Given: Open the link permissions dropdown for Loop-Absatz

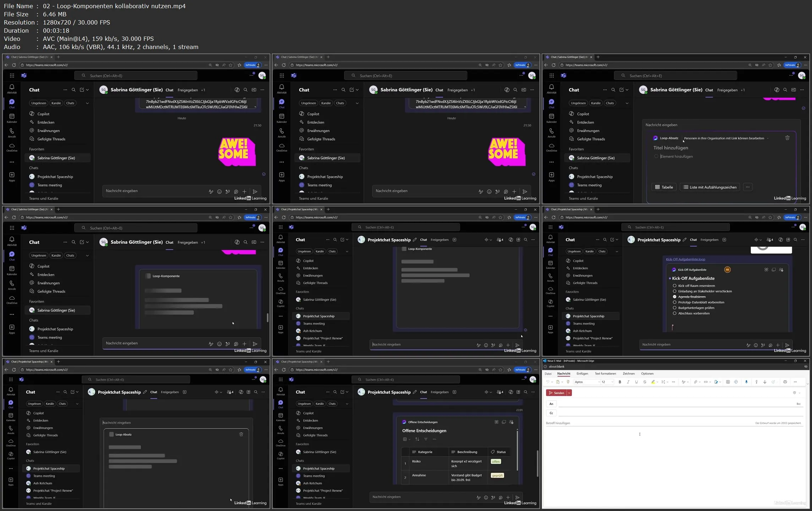Looking at the screenshot, I should pyautogui.click(x=768, y=138).
